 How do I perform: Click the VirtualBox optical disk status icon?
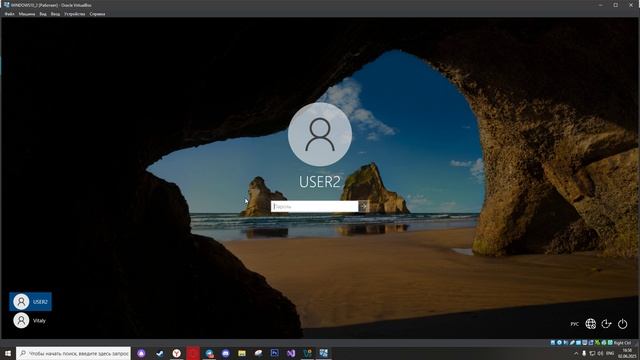coord(559,342)
